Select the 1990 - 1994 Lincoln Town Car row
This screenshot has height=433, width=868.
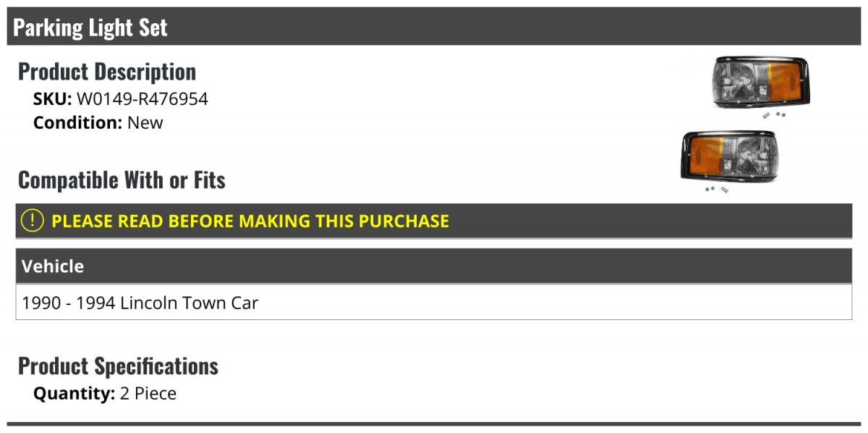click(x=434, y=302)
